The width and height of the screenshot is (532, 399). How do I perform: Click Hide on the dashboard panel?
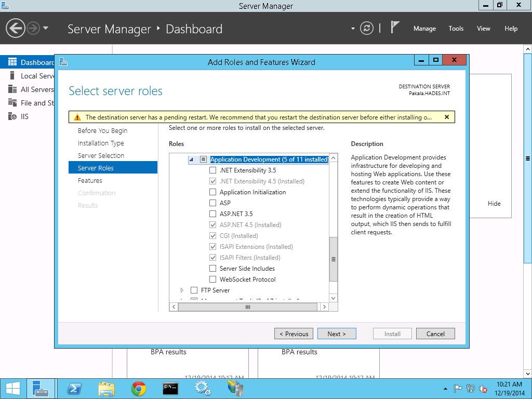pos(494,204)
